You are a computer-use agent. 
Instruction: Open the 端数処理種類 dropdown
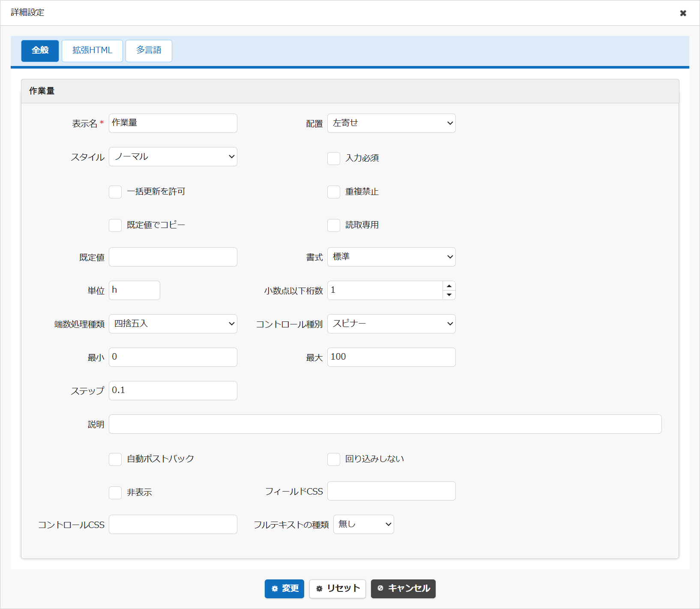(x=173, y=324)
